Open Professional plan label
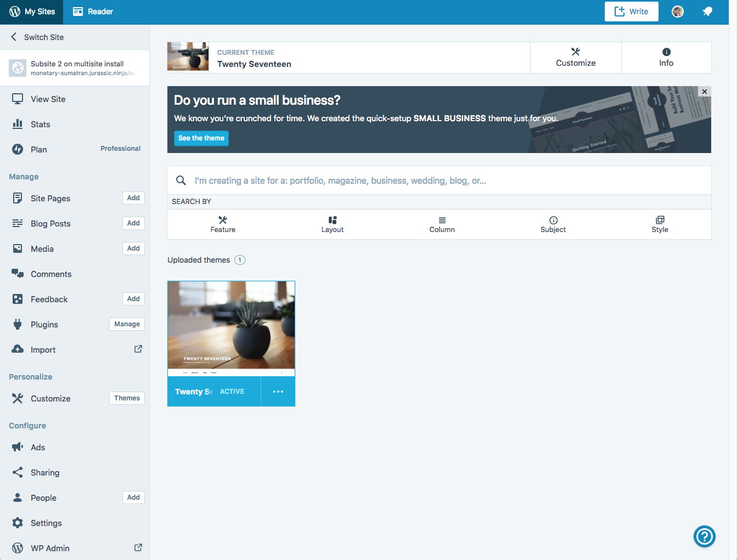The image size is (737, 560). [120, 149]
